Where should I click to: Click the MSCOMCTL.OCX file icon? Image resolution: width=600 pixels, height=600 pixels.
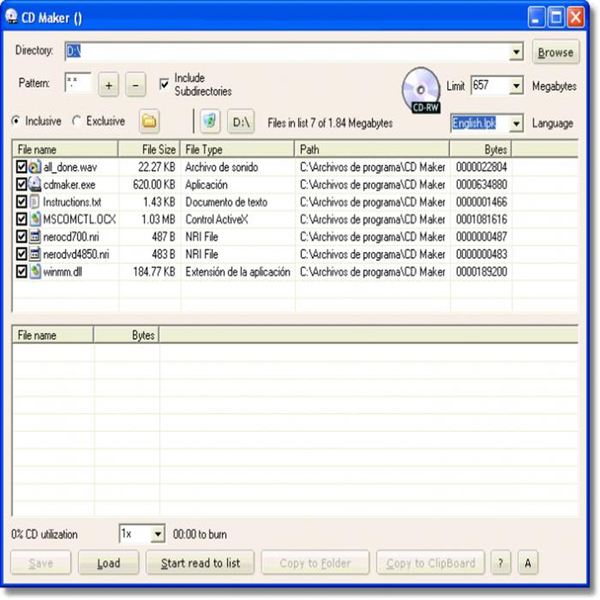click(x=34, y=219)
